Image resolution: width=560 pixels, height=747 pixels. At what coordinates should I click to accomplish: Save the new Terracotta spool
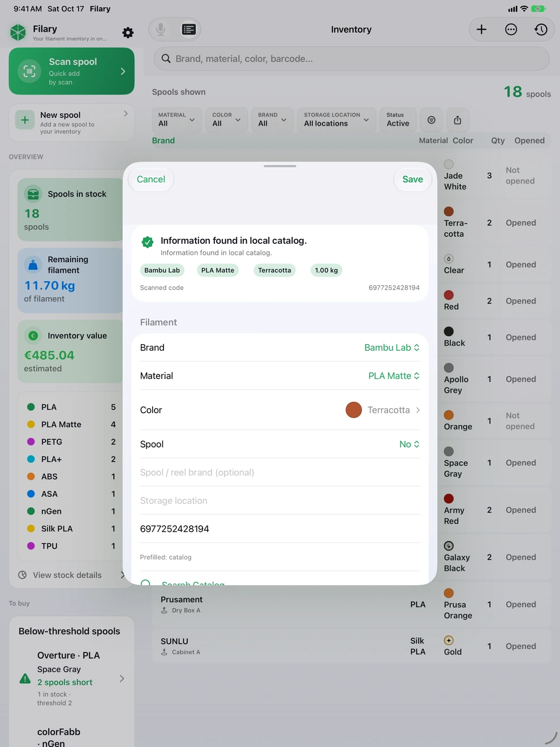tap(412, 179)
